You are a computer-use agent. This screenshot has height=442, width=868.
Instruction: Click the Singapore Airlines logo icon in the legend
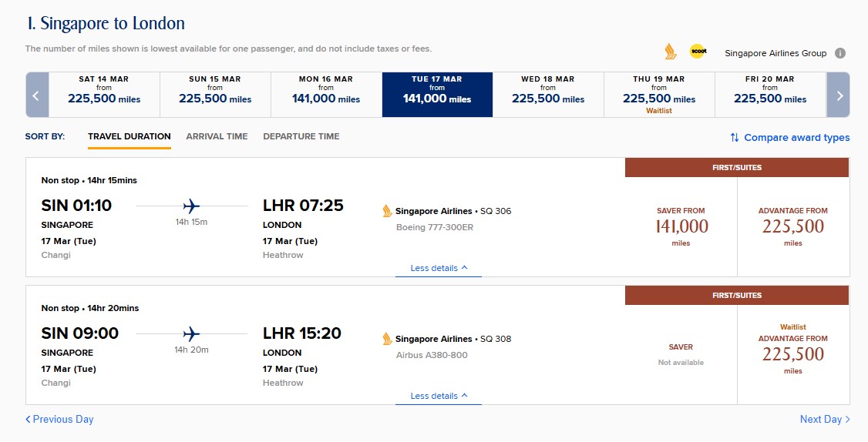pyautogui.click(x=671, y=52)
